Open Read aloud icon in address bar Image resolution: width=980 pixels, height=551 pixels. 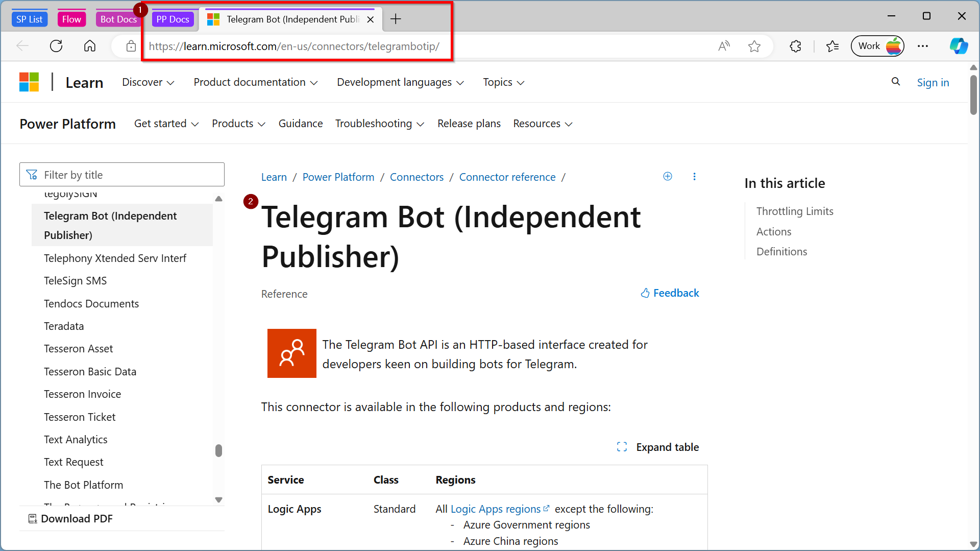coord(724,46)
